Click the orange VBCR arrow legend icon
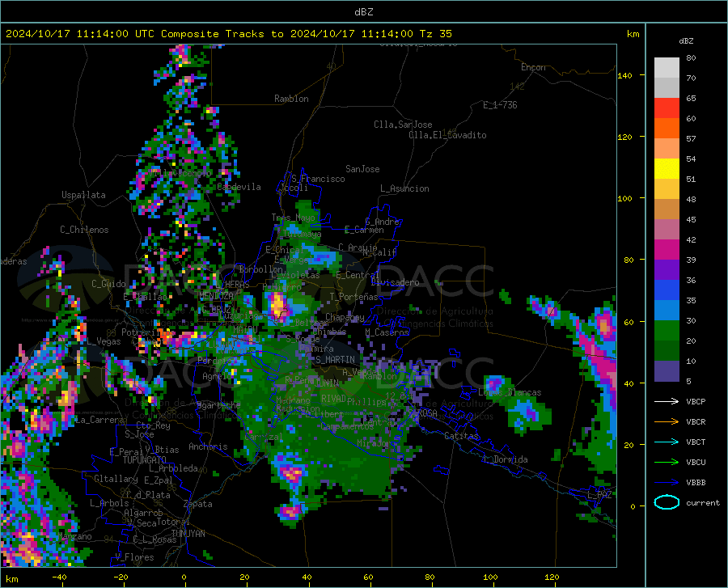This screenshot has height=588, width=728. [x=667, y=422]
